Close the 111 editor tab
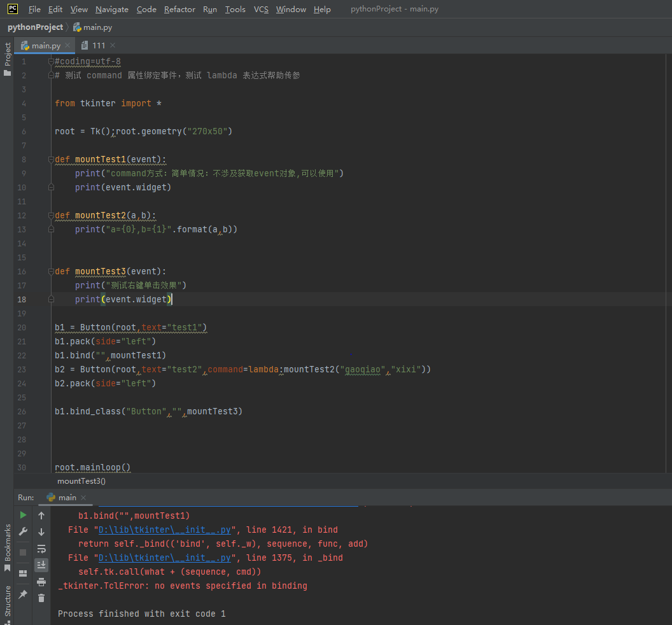 (x=112, y=45)
